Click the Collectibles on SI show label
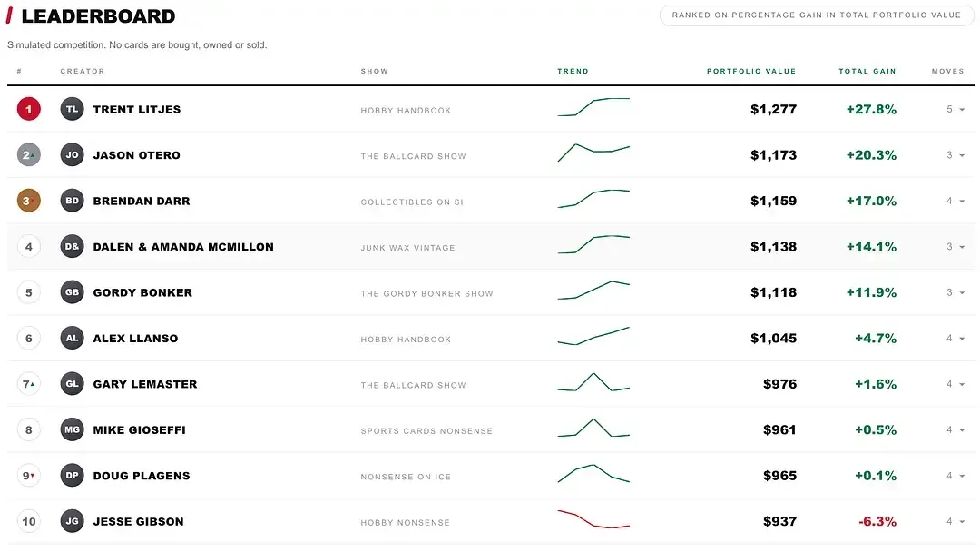Screen dimensions: 980x552 click(412, 202)
